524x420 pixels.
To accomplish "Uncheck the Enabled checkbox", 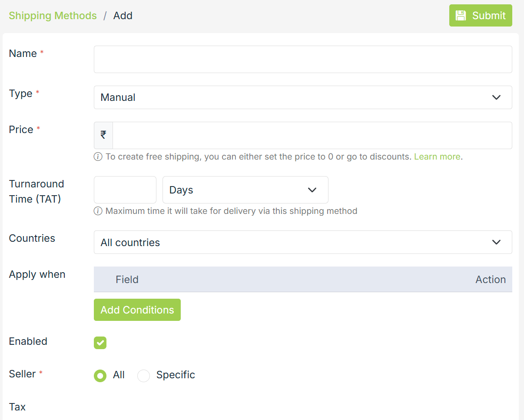I will (x=100, y=343).
